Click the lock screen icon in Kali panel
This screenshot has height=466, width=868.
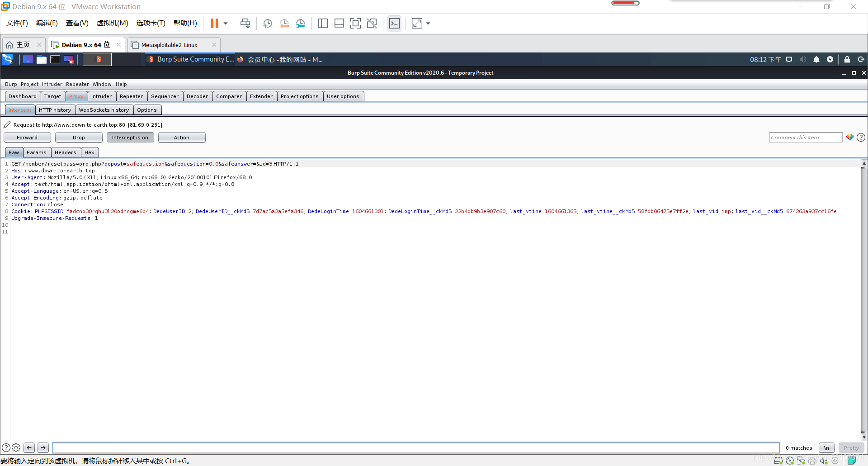coord(847,59)
